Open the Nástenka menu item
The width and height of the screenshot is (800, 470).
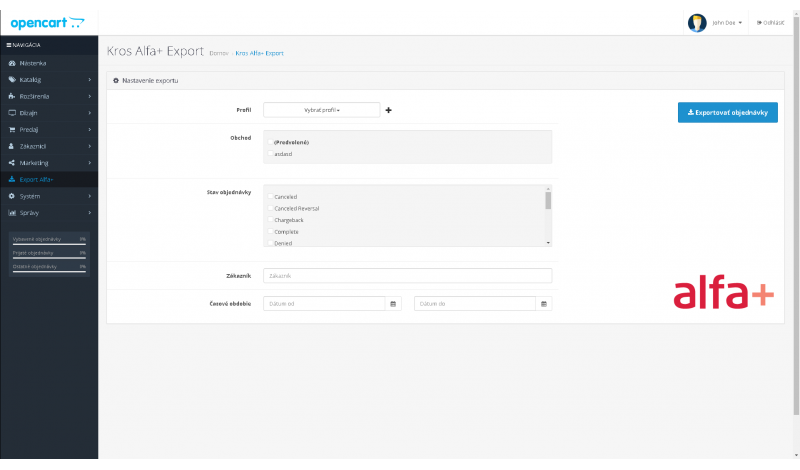pyautogui.click(x=49, y=63)
